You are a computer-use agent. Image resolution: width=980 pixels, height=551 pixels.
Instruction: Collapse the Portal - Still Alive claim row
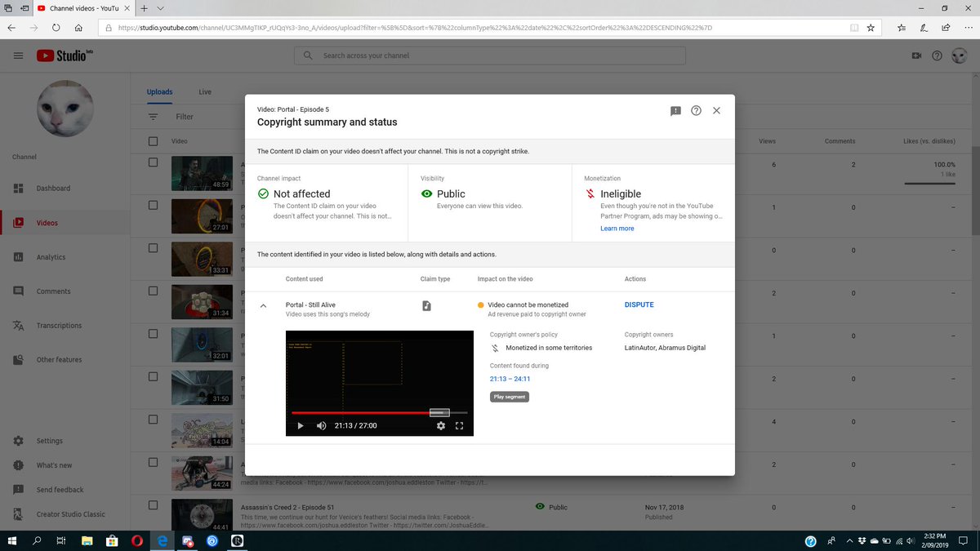pyautogui.click(x=263, y=305)
